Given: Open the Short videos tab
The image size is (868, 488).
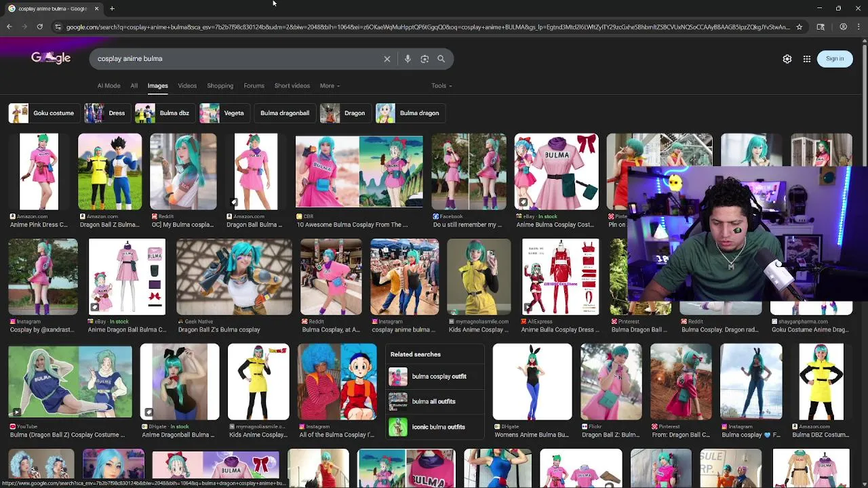Looking at the screenshot, I should 292,86.
